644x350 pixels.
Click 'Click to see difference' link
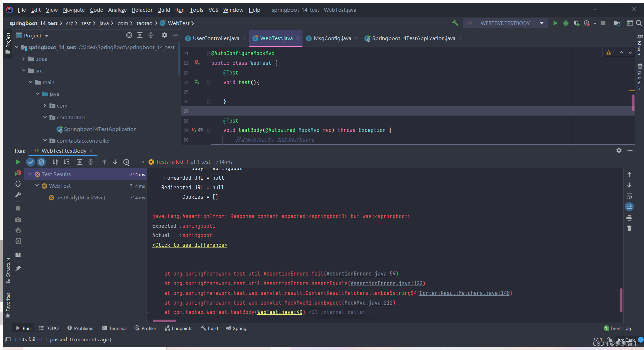(x=190, y=245)
